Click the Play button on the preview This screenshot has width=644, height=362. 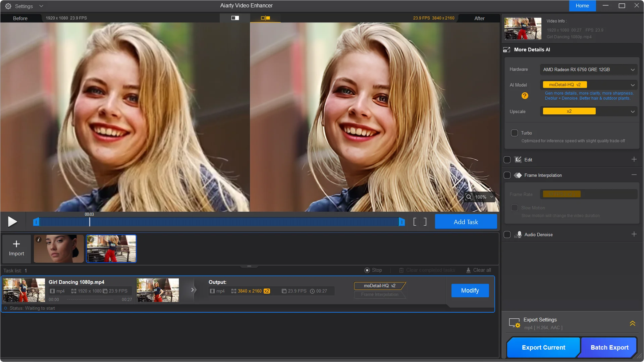pos(12,222)
